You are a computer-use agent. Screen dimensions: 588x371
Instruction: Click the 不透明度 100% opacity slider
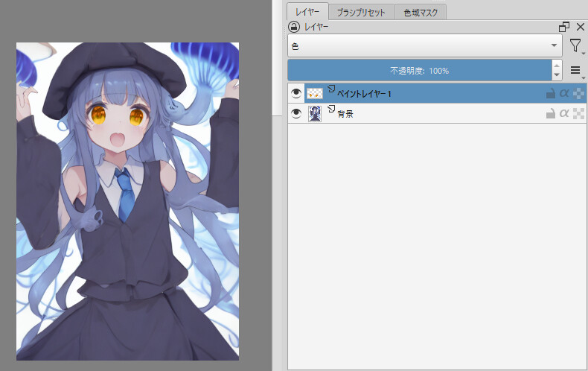pyautogui.click(x=420, y=70)
